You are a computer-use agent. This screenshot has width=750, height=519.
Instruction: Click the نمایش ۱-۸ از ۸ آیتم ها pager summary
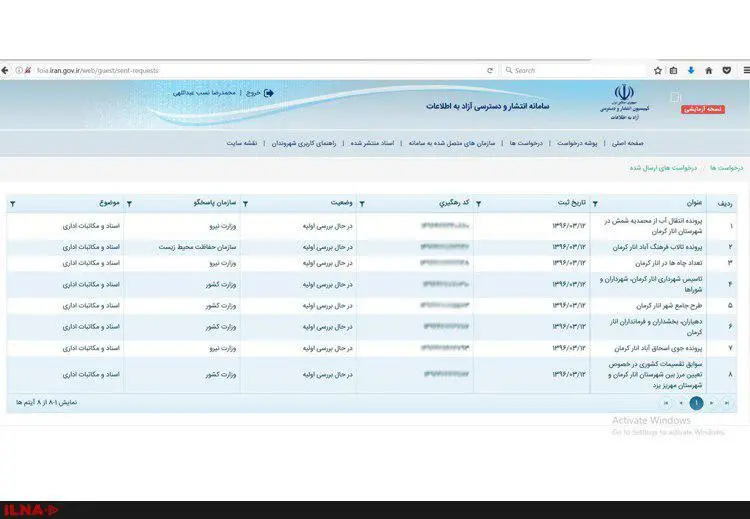46,403
